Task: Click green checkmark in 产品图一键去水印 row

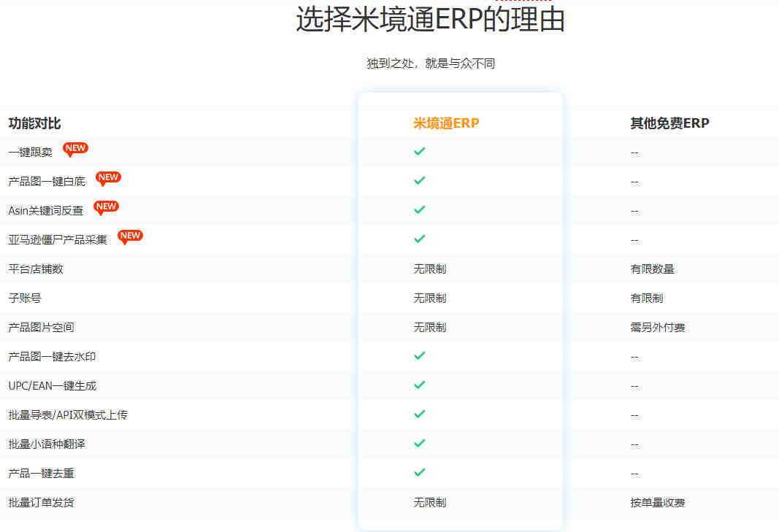Action: [x=420, y=355]
